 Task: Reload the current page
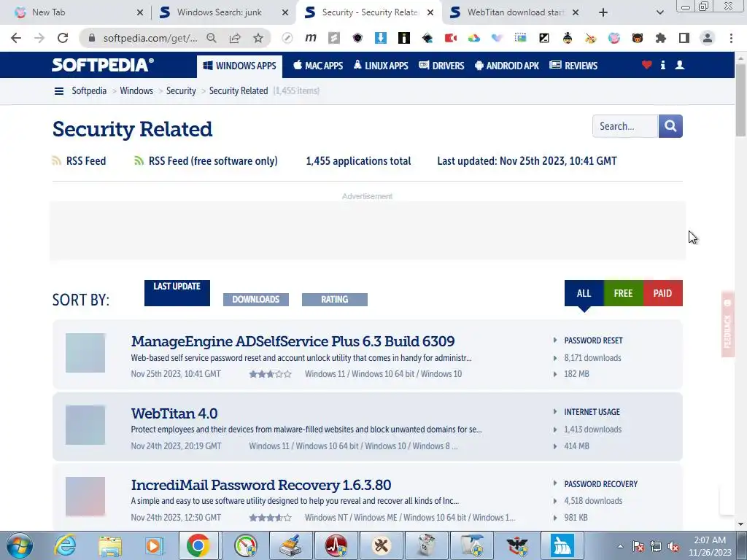[x=63, y=38]
